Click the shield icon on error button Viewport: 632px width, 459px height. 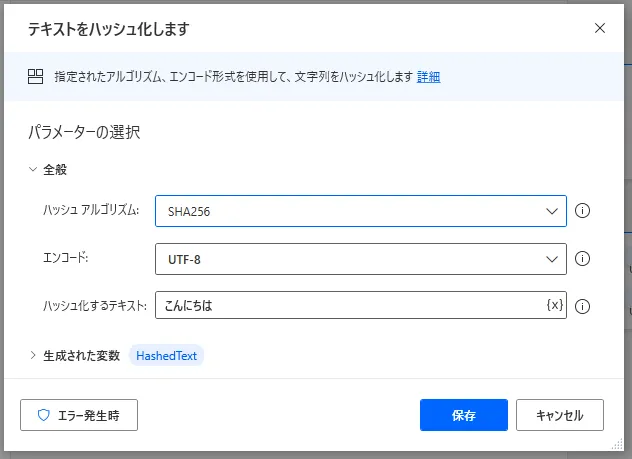tap(44, 415)
